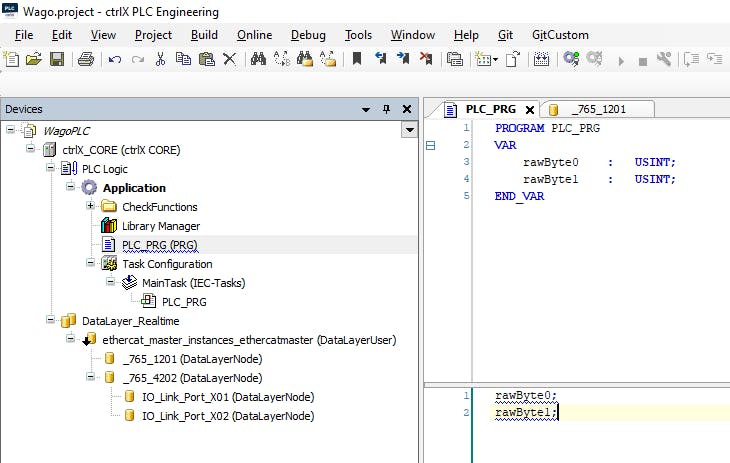Click the New file toolbar icon
This screenshot has width=730, height=463.
(11, 59)
